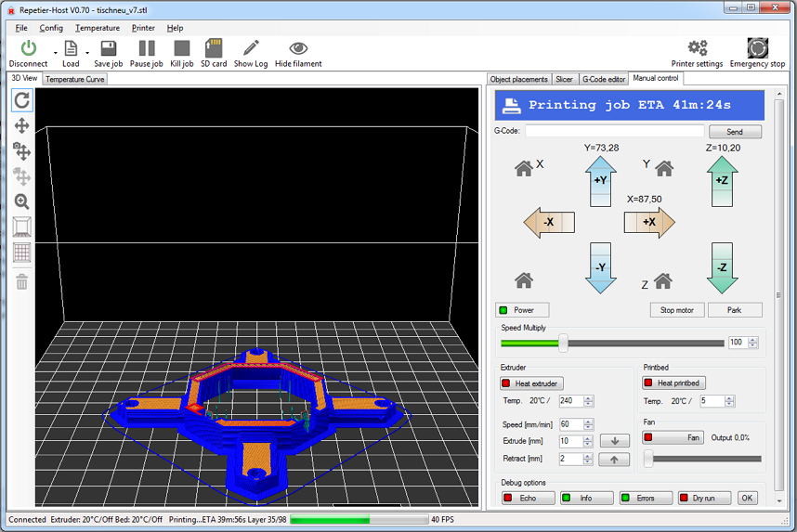This screenshot has width=797, height=532.
Task: Home the X axis
Action: 524,167
